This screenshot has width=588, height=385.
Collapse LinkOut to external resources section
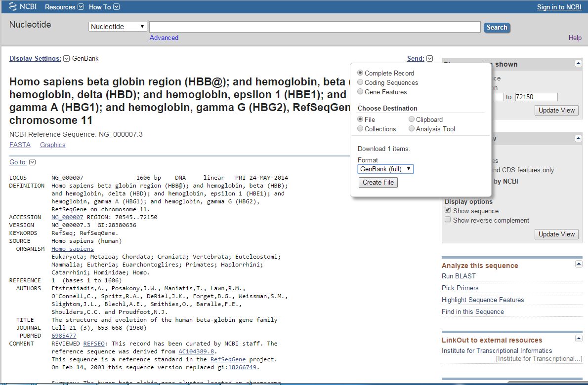pyautogui.click(x=578, y=339)
